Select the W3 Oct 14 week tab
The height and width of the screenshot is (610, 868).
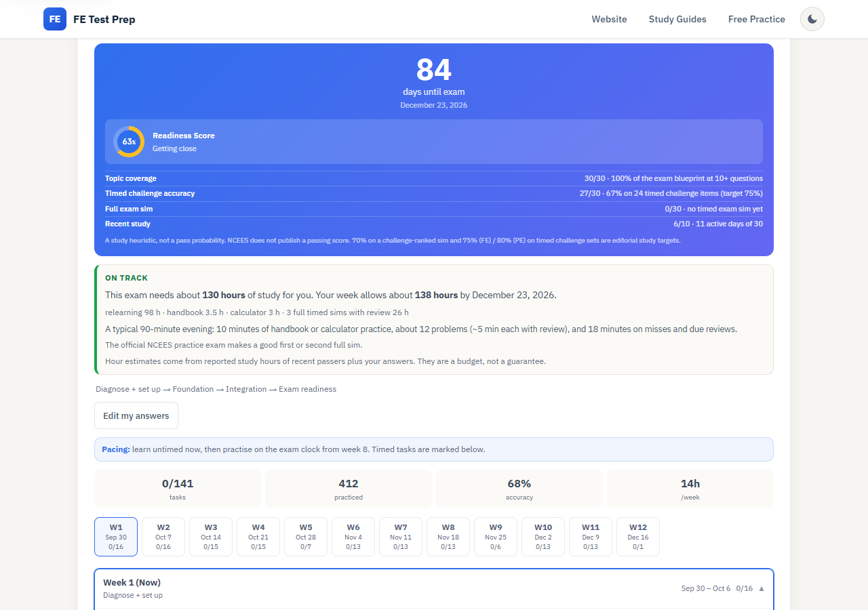click(x=211, y=537)
